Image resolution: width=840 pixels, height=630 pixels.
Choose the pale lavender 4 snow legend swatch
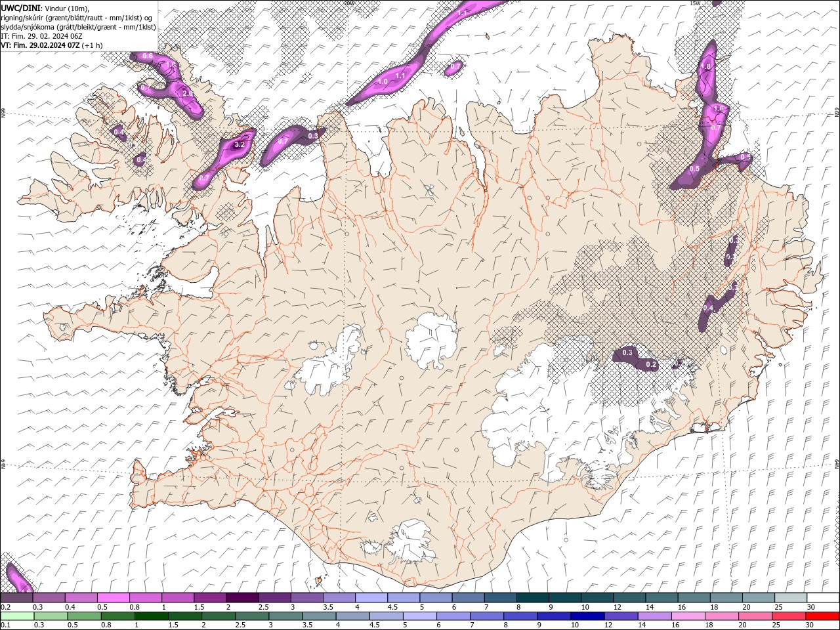coord(371,598)
